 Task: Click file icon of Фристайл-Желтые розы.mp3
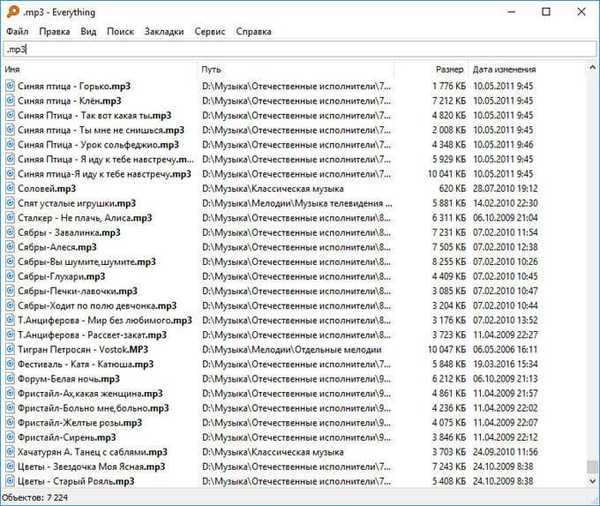(x=10, y=423)
